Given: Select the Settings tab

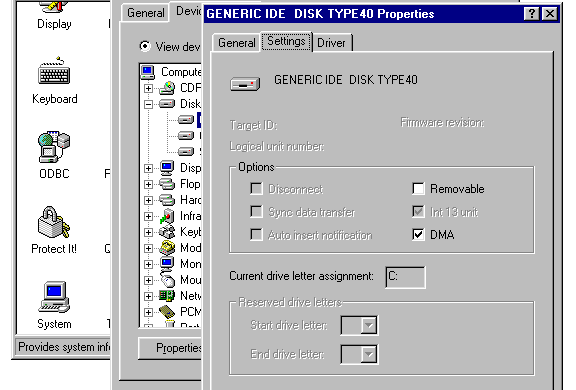Looking at the screenshot, I should click(x=286, y=41).
